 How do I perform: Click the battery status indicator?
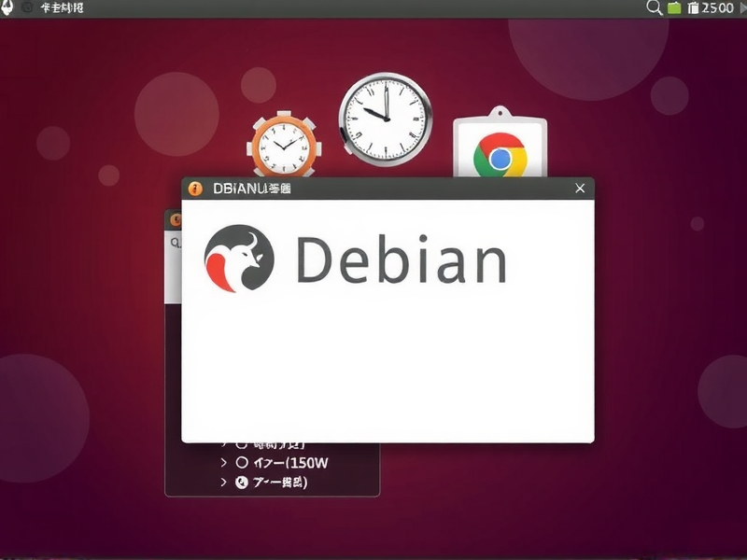[694, 7]
